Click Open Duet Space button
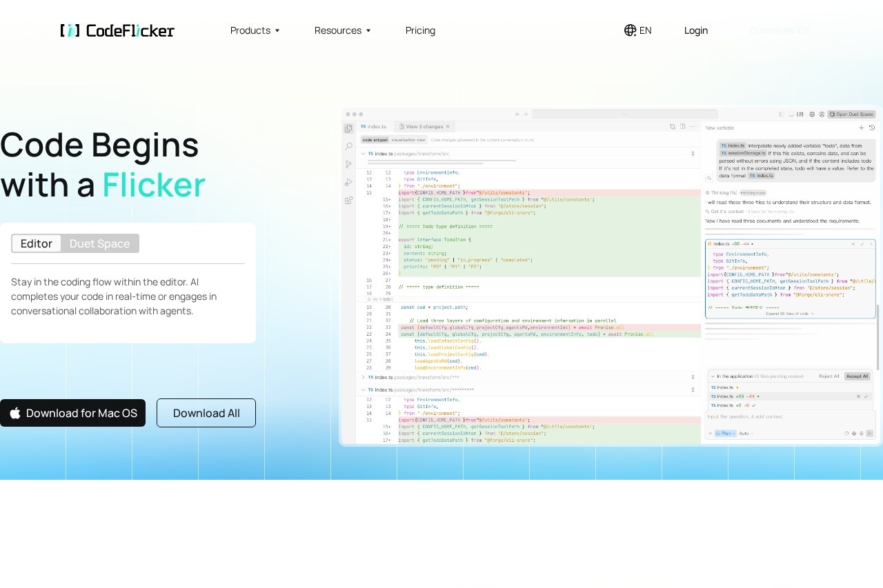 (852, 114)
